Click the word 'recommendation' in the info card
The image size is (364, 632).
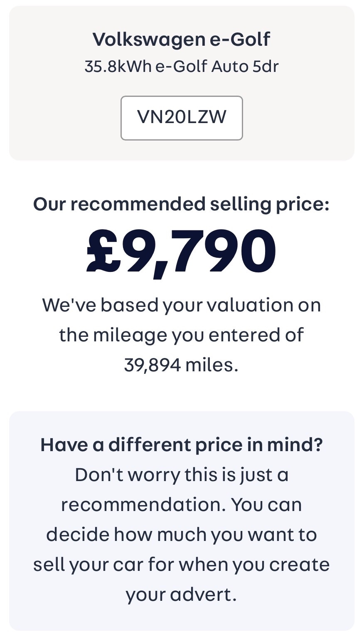pyautogui.click(x=141, y=505)
